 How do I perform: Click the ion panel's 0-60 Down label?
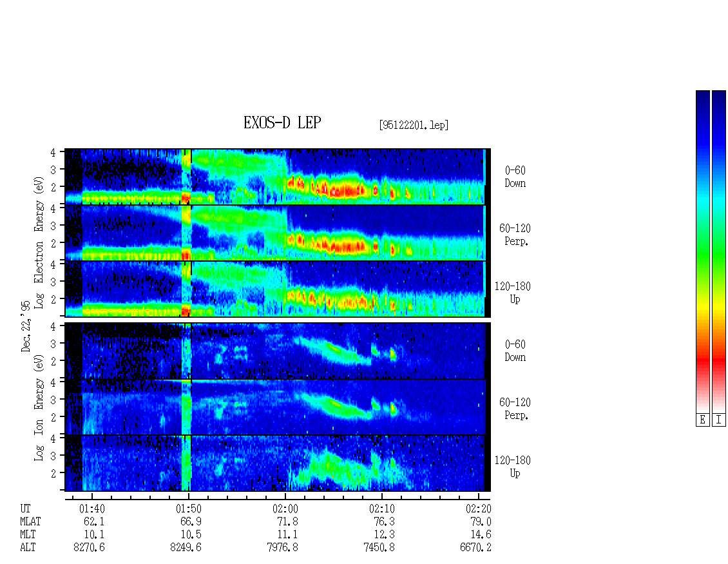tap(515, 351)
